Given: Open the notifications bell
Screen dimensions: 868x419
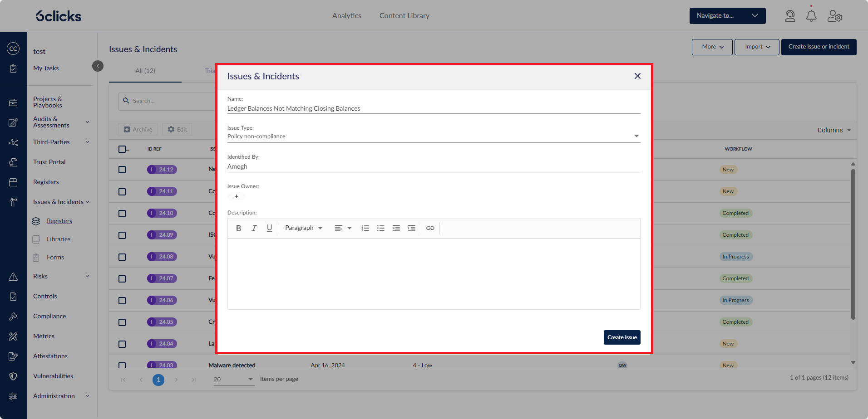Looking at the screenshot, I should click(811, 16).
